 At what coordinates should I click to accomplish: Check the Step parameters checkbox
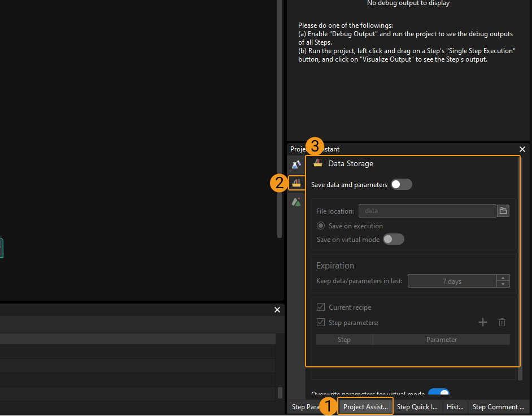[x=321, y=322]
